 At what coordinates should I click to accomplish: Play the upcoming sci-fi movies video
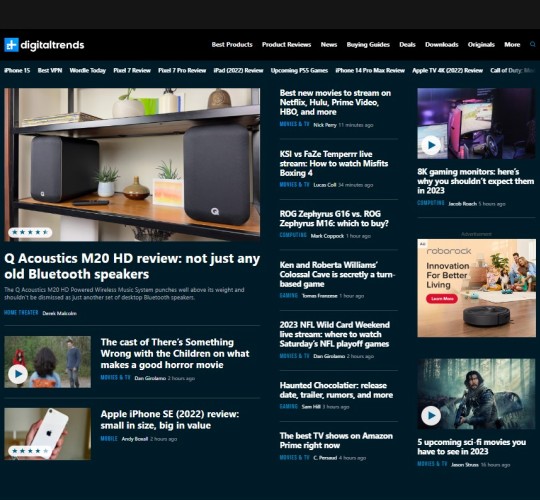[x=431, y=416]
